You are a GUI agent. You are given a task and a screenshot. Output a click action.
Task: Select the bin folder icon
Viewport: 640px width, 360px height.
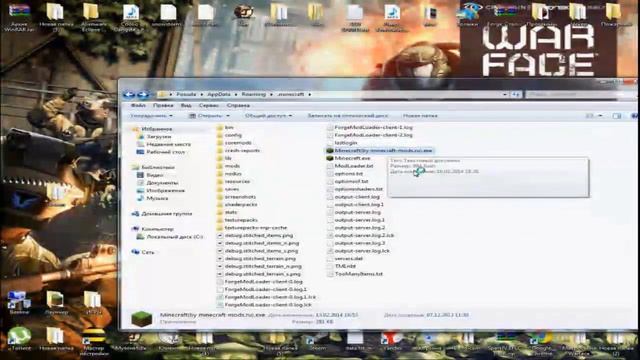click(220, 128)
